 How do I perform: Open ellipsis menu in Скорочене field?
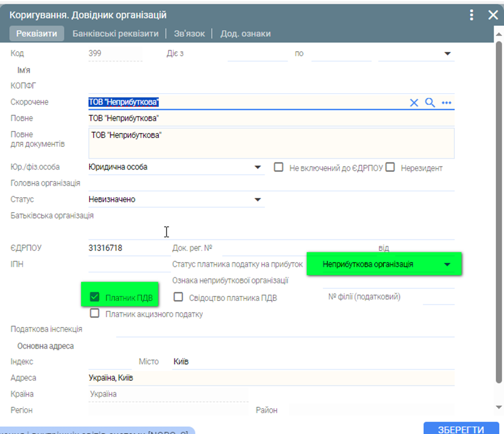coord(447,102)
